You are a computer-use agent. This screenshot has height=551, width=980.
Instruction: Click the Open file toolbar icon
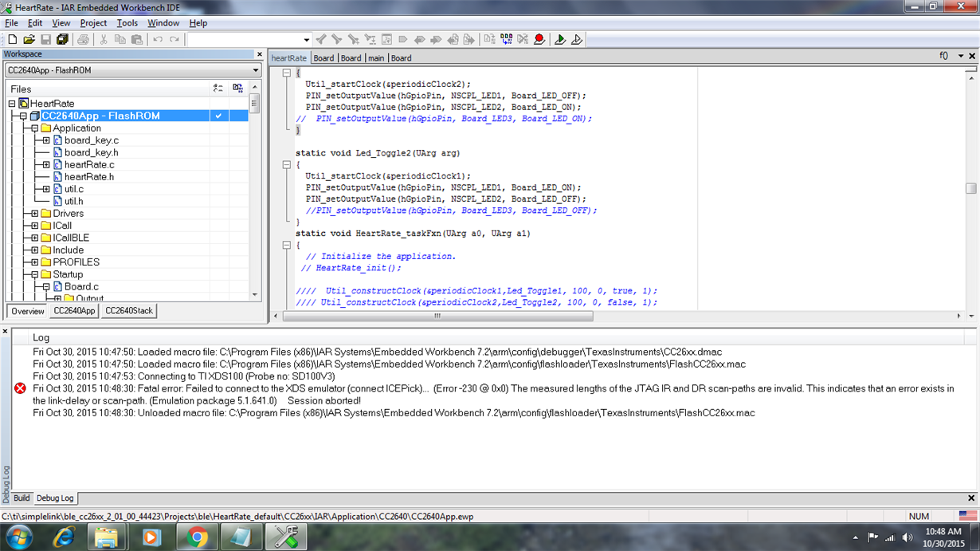(x=29, y=39)
